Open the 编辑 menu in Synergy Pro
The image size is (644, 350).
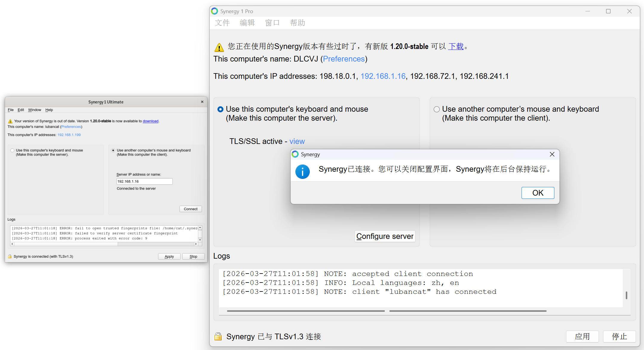(247, 23)
